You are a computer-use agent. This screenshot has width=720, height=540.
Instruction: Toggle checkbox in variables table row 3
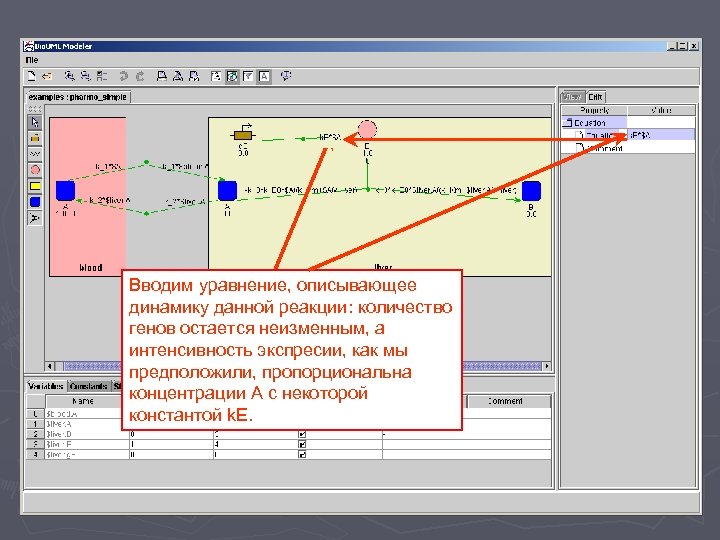[302, 444]
